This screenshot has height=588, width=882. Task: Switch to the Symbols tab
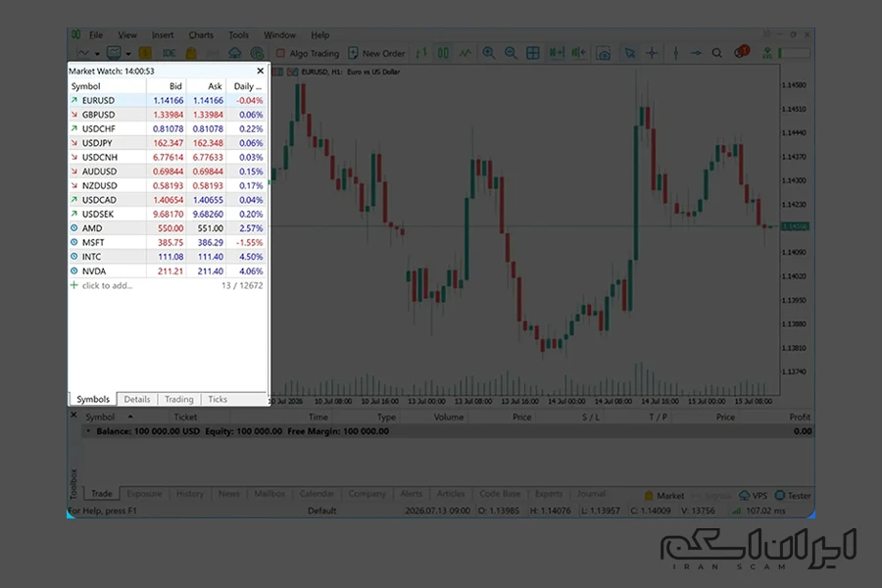point(93,399)
